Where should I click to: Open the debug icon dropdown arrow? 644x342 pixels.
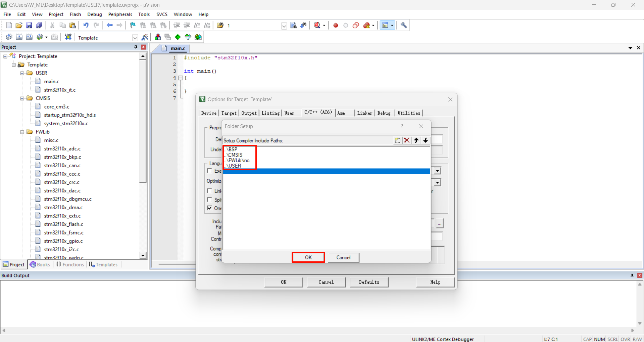tap(324, 26)
